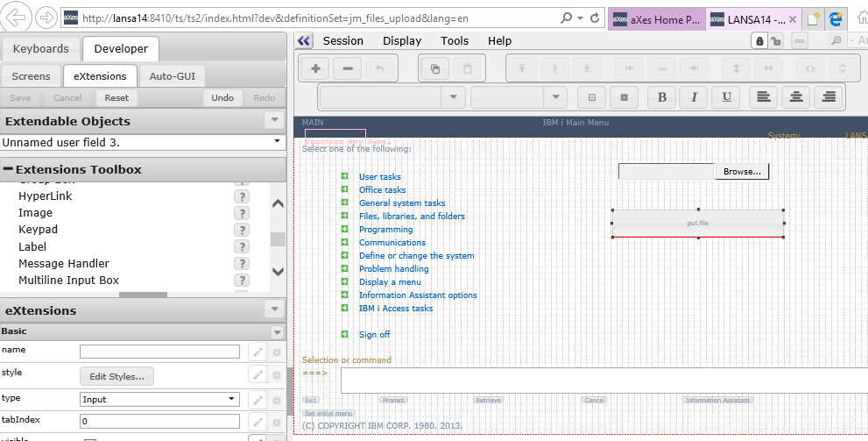Click the minus remove-extension icon
868x441 pixels.
tap(348, 68)
